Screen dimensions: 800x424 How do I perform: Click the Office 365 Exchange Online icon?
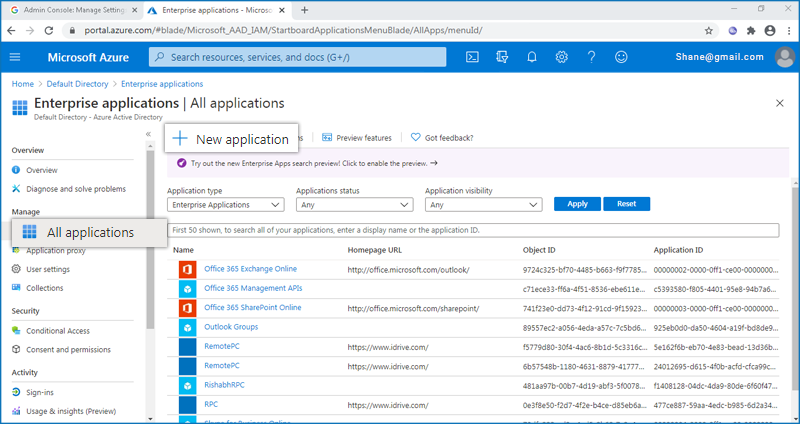(186, 269)
